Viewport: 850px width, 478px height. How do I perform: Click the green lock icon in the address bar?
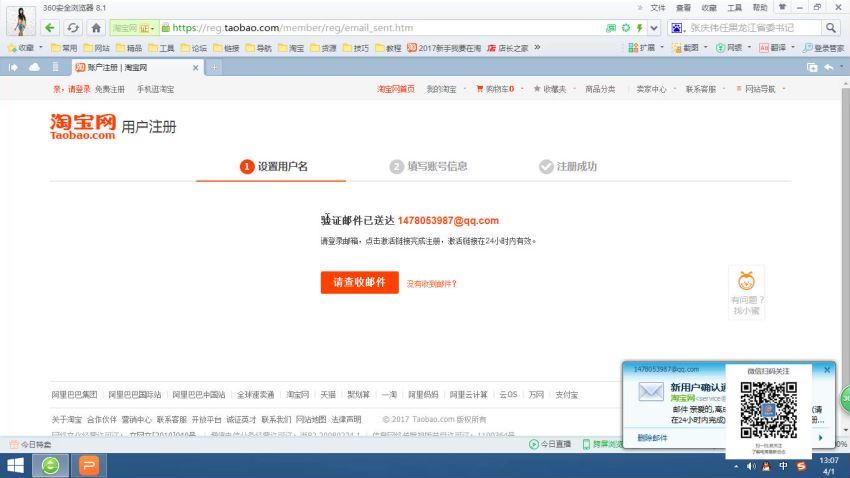pyautogui.click(x=166, y=28)
